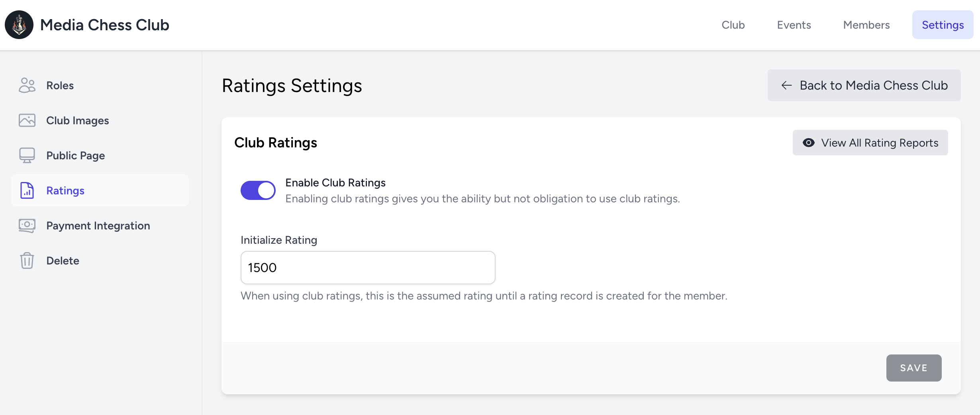Click the Roles people icon in sidebar

27,85
